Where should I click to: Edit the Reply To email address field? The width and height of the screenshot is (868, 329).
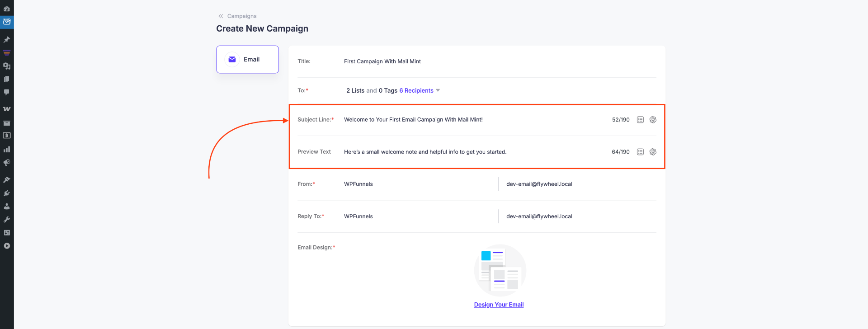click(x=580, y=216)
